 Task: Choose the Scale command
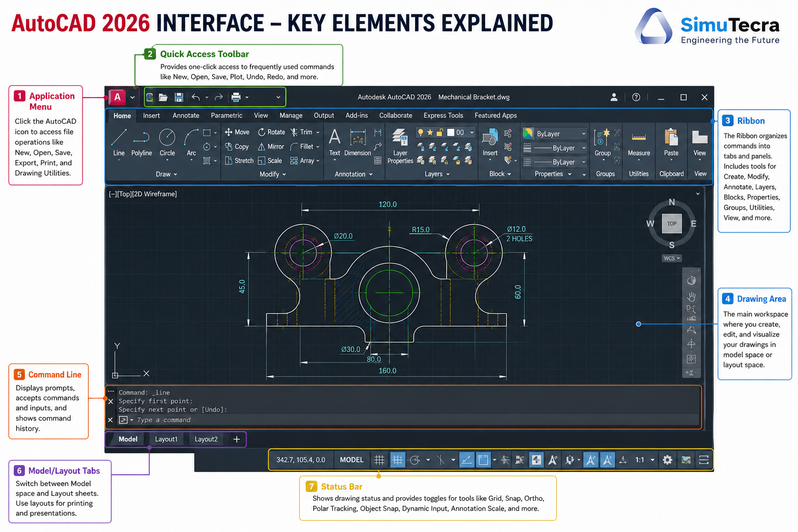pyautogui.click(x=270, y=161)
